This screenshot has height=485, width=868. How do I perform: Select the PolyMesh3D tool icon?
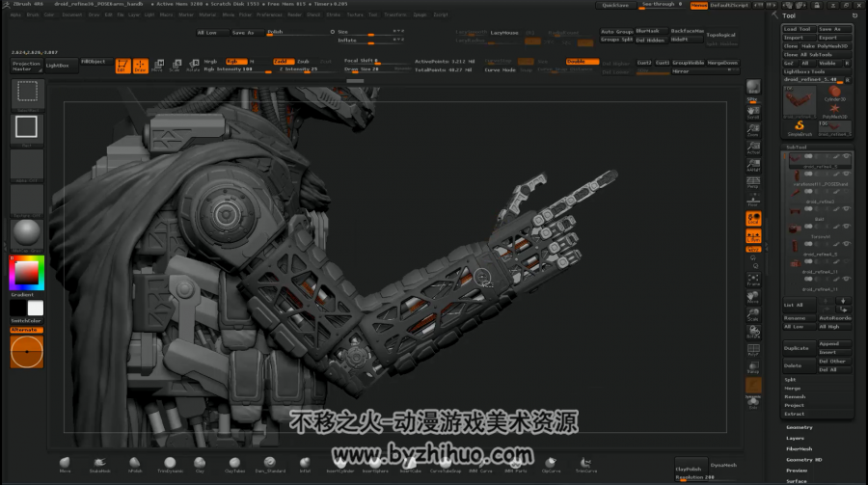tap(834, 110)
